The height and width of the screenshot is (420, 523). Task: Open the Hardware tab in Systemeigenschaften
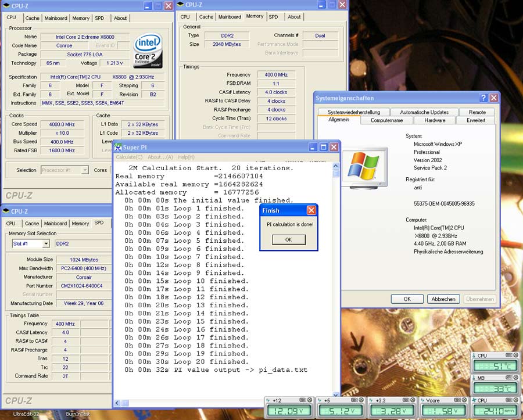(x=435, y=120)
